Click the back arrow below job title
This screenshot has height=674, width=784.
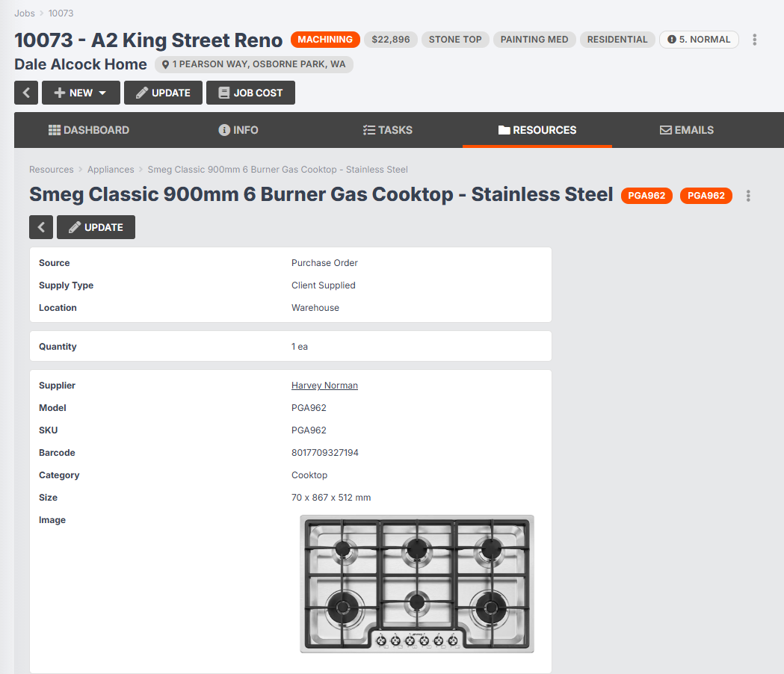[26, 93]
